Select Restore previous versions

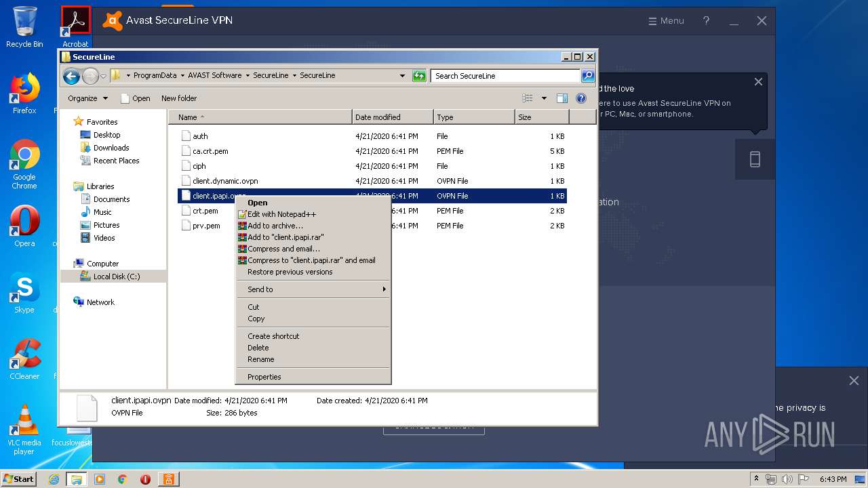tap(313, 272)
